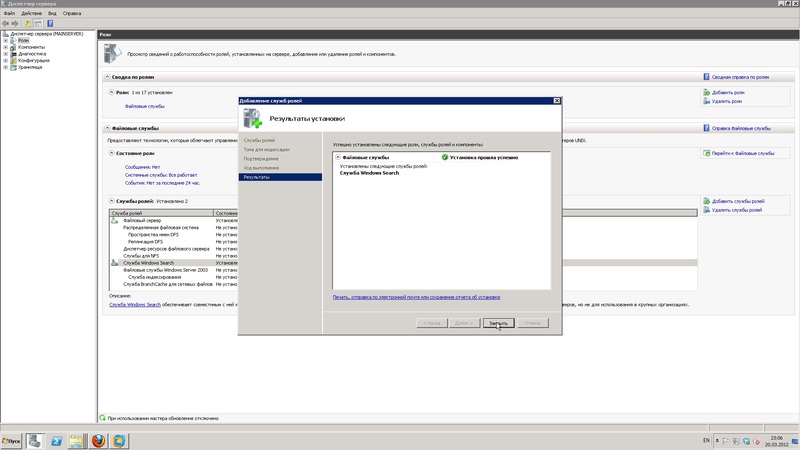Viewport: 800px width, 450px height.
Task: Click the Закрыть button in the wizard
Action: pyautogui.click(x=498, y=323)
